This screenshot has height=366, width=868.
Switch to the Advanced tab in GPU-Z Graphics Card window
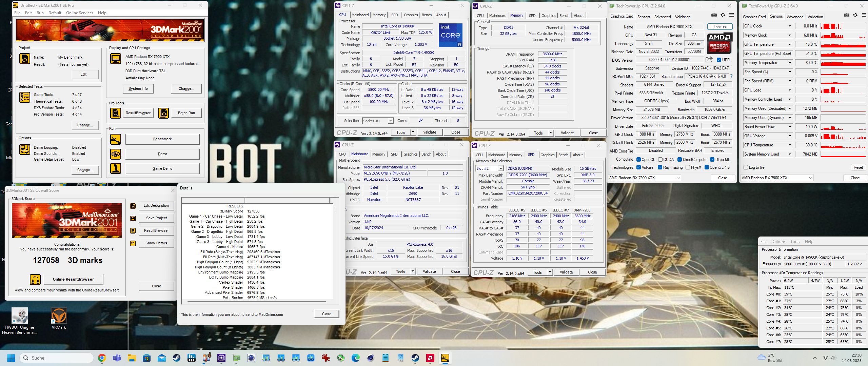coord(663,17)
